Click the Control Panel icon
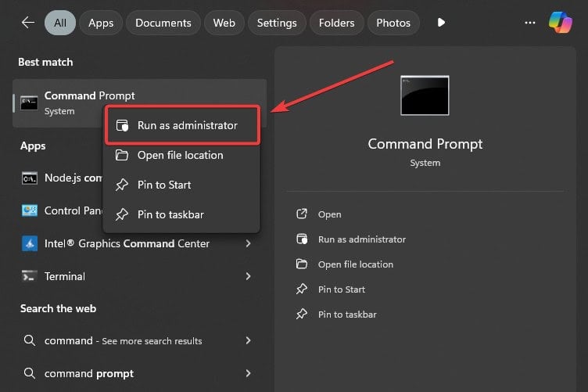The height and width of the screenshot is (392, 588). click(29, 210)
